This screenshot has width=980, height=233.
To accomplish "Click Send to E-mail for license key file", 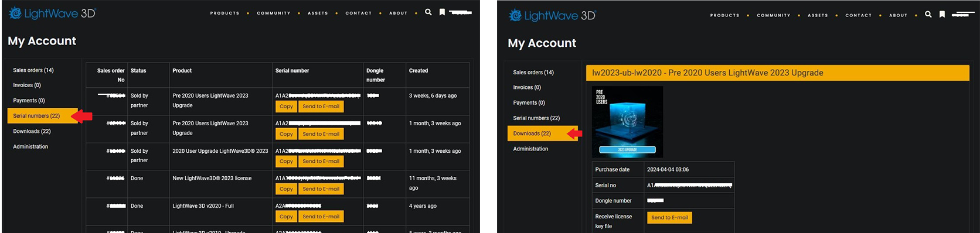I will coord(669,218).
